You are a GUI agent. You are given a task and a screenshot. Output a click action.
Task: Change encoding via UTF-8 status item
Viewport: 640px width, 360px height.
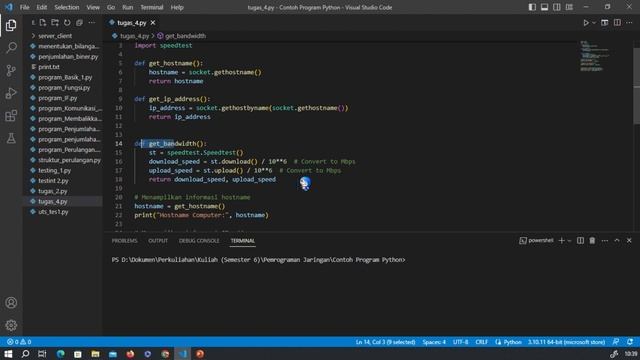[x=460, y=342]
